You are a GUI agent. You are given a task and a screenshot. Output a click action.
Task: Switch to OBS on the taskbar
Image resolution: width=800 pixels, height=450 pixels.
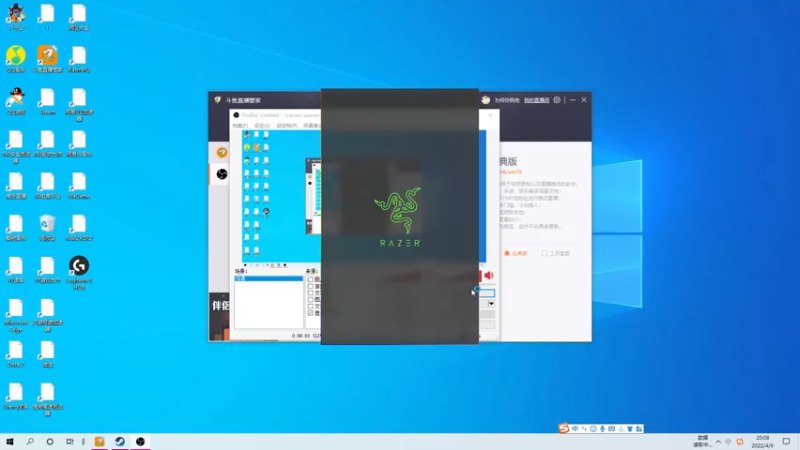tap(140, 441)
